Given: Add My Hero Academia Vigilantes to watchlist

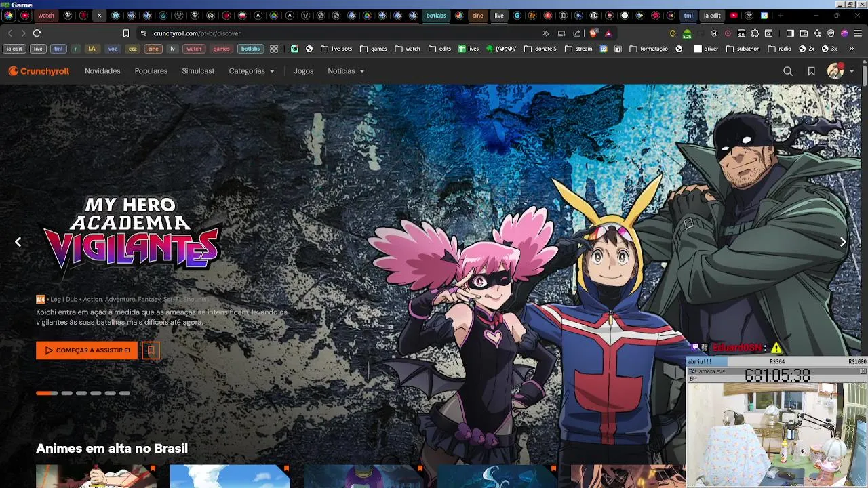Looking at the screenshot, I should (151, 350).
